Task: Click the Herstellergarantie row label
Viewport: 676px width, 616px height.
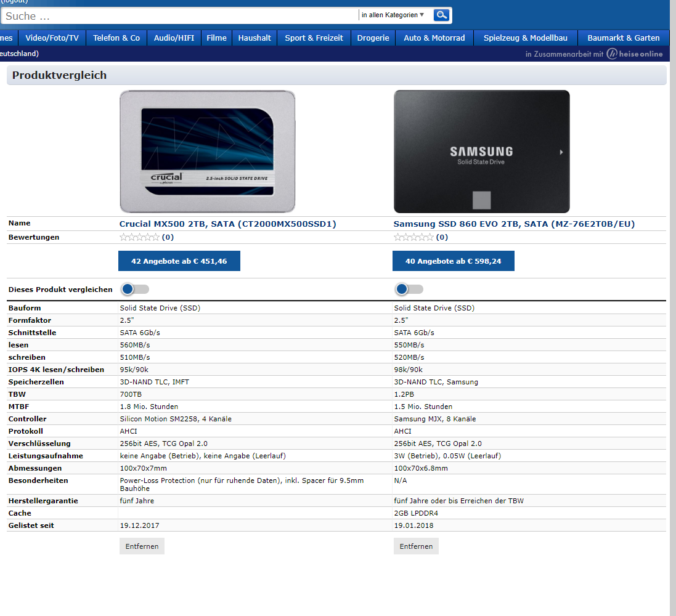Action: click(43, 500)
